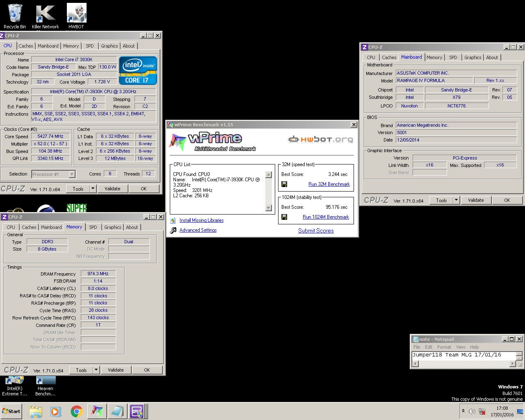Click Validate in the Memory tab window

coord(116,370)
